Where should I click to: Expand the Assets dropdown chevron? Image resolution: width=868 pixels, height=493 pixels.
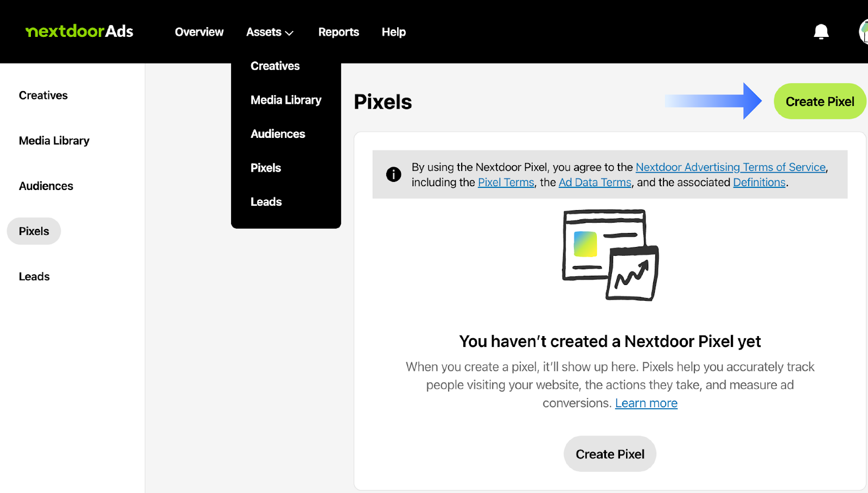[x=290, y=33]
